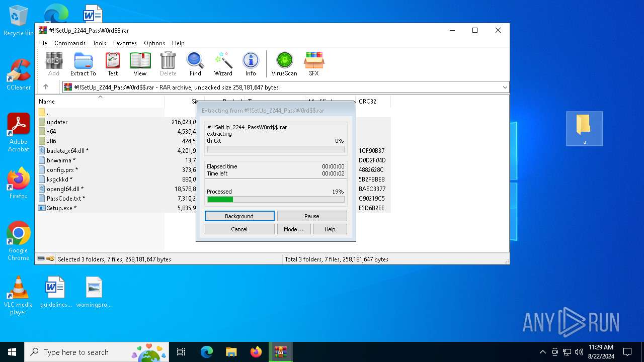Launch the Wizard tool
This screenshot has height=362, width=644.
223,64
